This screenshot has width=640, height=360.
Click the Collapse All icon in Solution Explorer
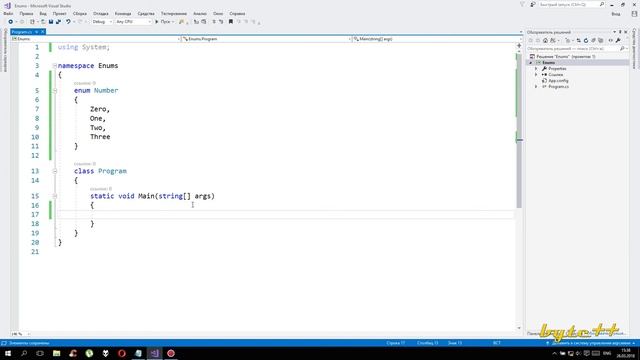pos(593,40)
